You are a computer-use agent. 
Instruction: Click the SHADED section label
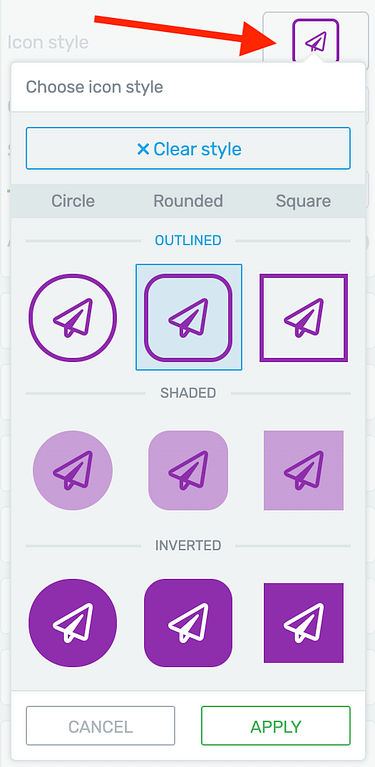(188, 393)
